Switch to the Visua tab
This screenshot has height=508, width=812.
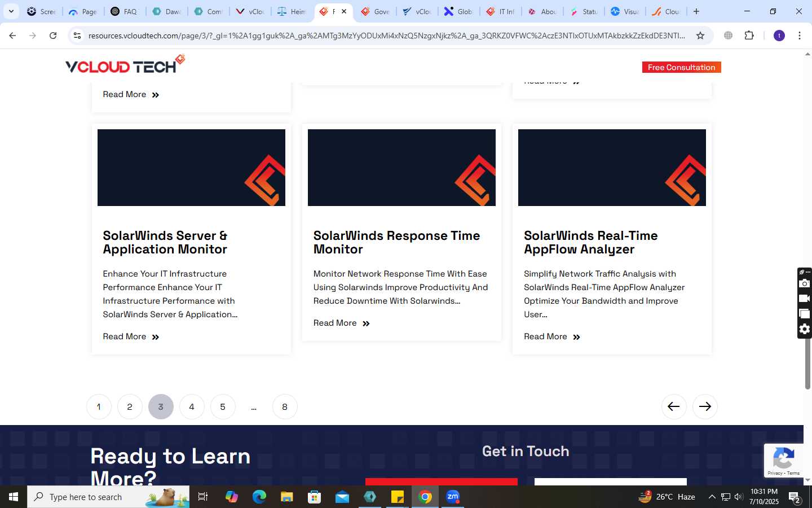point(625,11)
